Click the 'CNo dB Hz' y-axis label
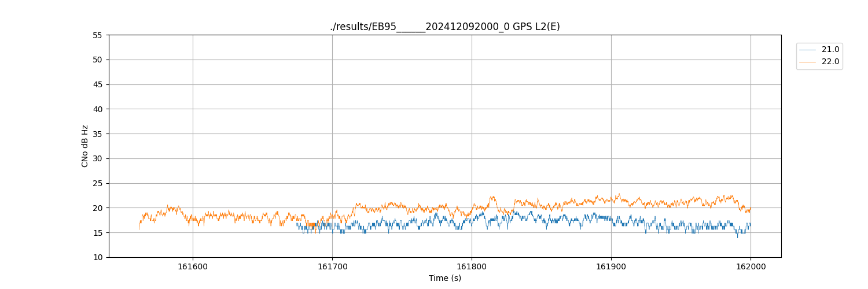The width and height of the screenshot is (868, 289). tap(85, 146)
